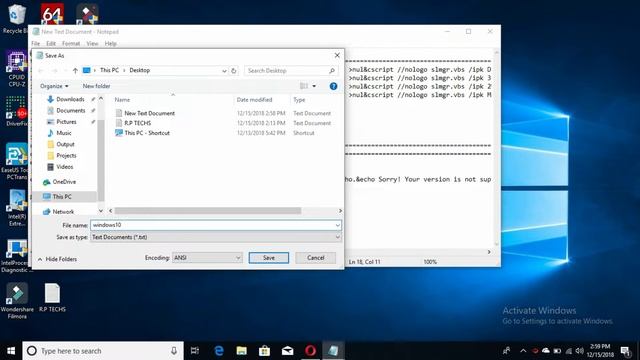This screenshot has width=640, height=360.
Task: Open the CPUID CPU-Z desktop icon
Action: [x=17, y=69]
